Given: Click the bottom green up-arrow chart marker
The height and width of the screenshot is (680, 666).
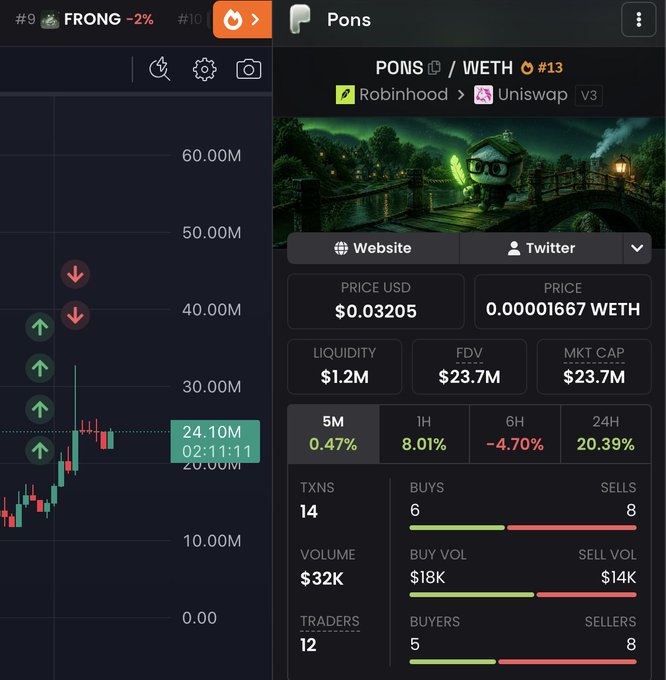Looking at the screenshot, I should (40, 451).
